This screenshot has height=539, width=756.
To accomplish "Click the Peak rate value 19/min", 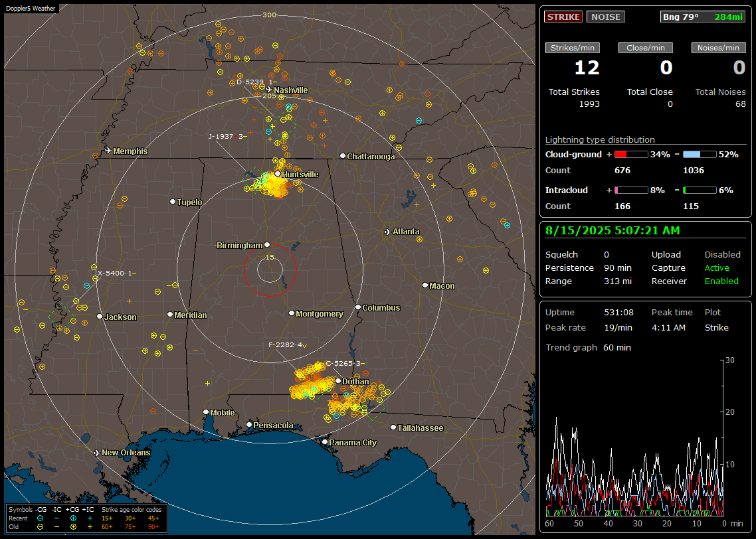I will (618, 327).
